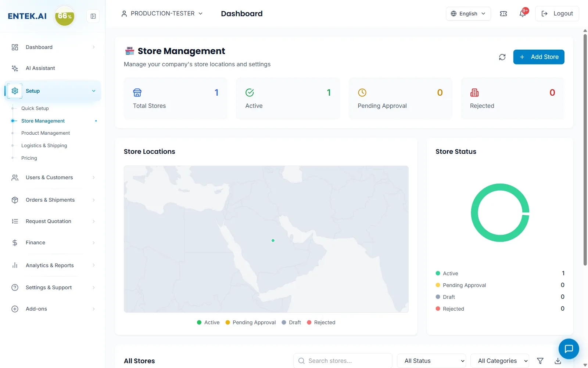588x368 pixels.
Task: Open the chat support bubble
Action: pyautogui.click(x=569, y=348)
